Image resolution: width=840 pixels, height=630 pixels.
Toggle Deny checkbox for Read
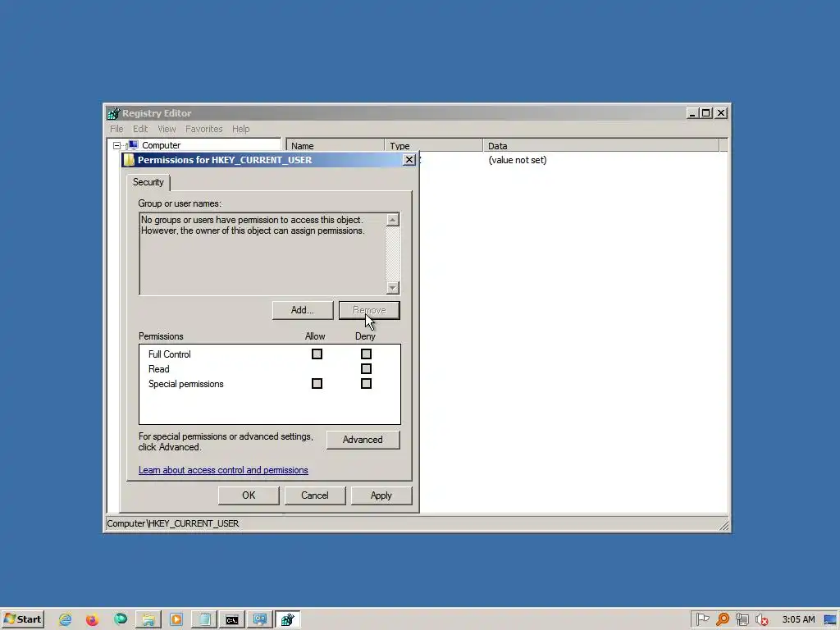click(366, 368)
